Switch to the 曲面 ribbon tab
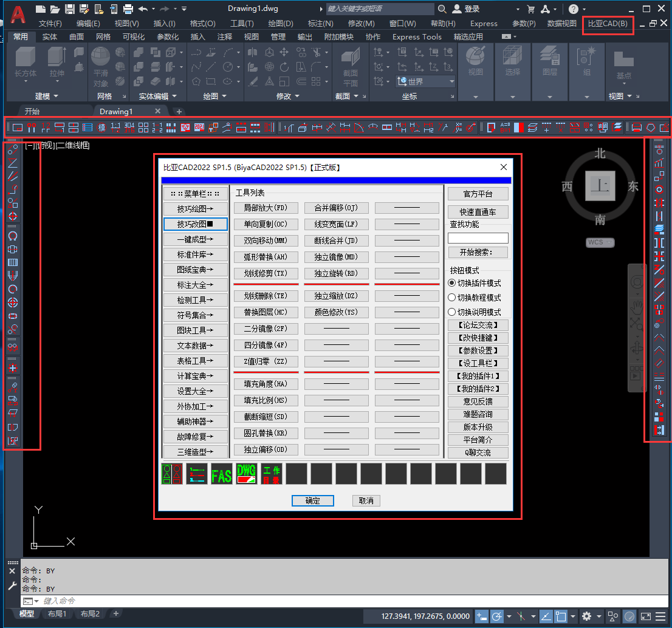This screenshot has width=672, height=628. [77, 37]
